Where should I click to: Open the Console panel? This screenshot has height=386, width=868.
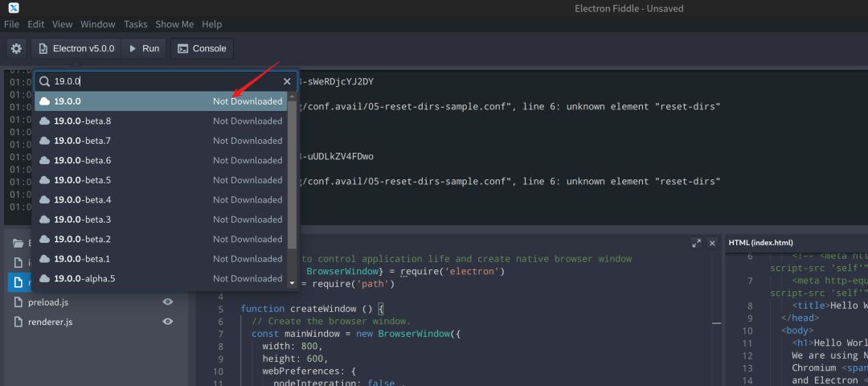click(x=202, y=49)
